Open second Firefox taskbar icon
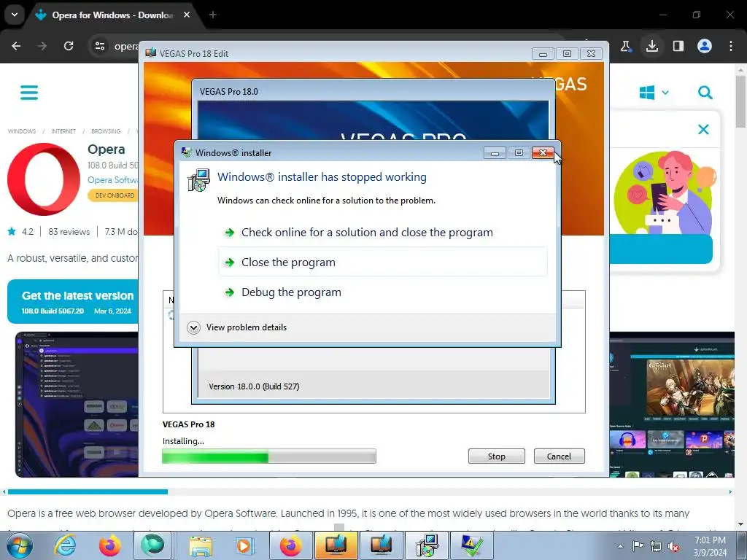747x560 pixels. tap(290, 545)
